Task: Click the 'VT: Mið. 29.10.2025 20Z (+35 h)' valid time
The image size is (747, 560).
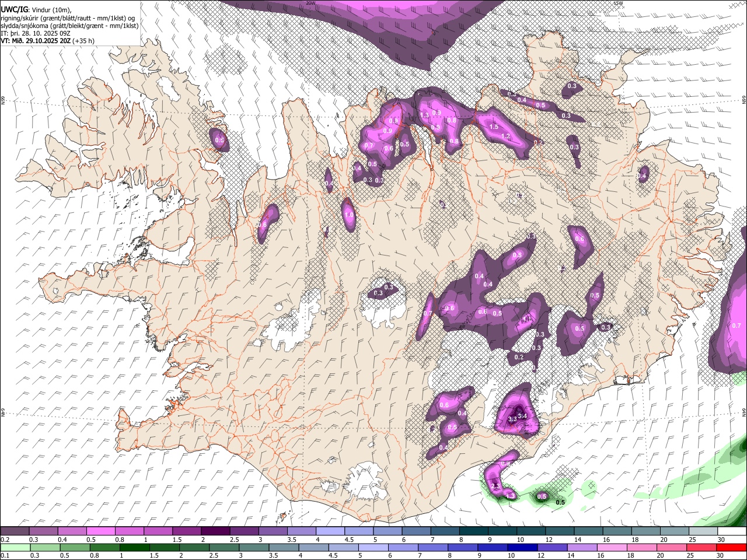Action: [47, 41]
